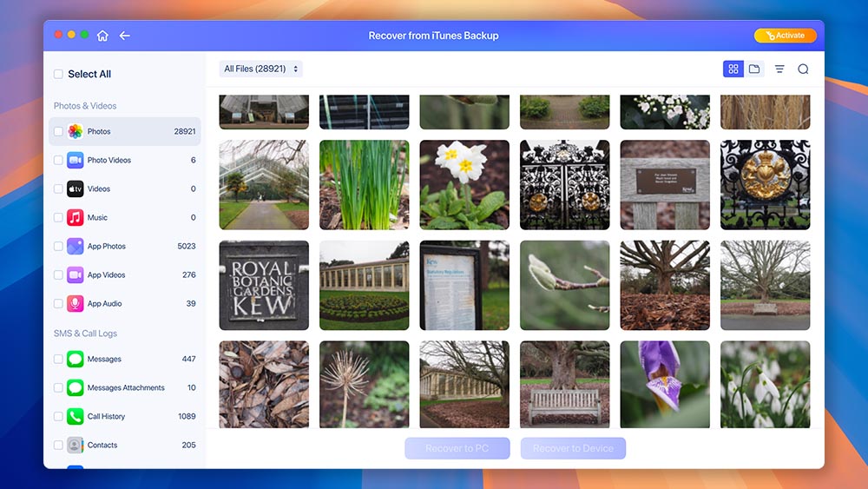Check the App Videos box
The width and height of the screenshot is (868, 489).
(58, 274)
